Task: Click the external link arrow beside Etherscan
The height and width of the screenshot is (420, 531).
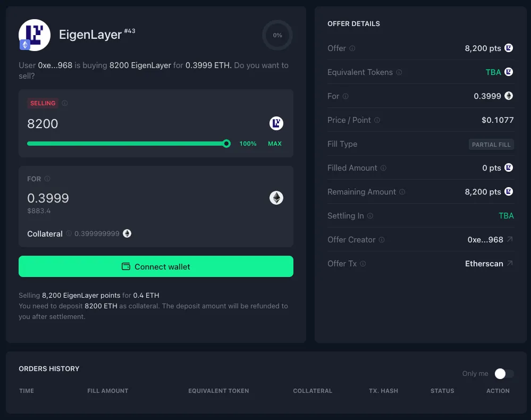Action: tap(510, 263)
